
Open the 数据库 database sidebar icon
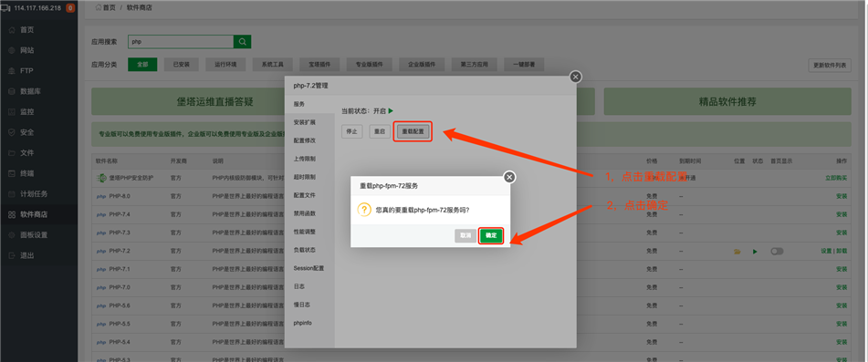coord(12,91)
